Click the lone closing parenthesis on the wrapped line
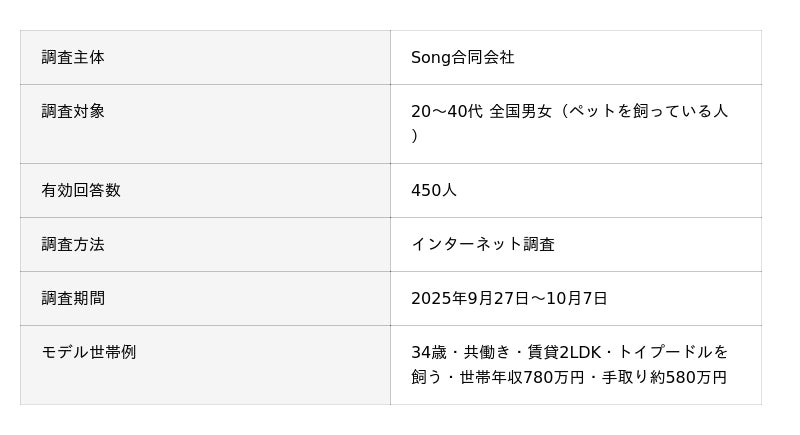800x435 pixels. pos(414,136)
